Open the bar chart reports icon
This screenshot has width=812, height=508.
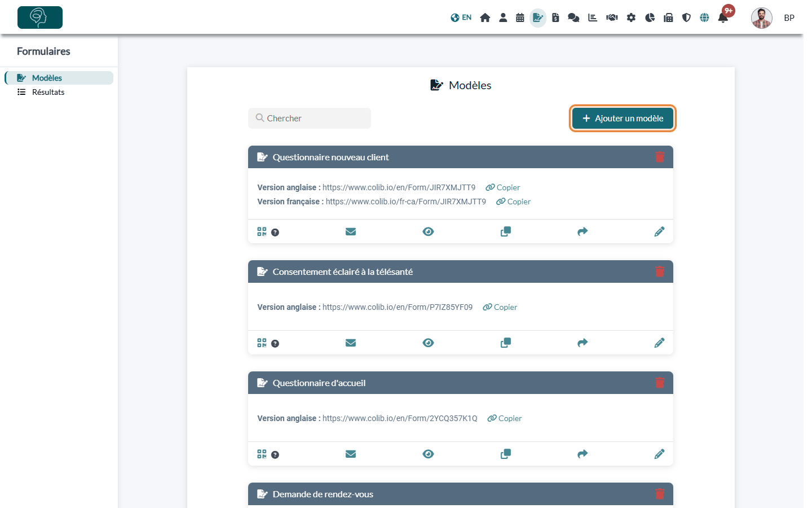tap(593, 17)
